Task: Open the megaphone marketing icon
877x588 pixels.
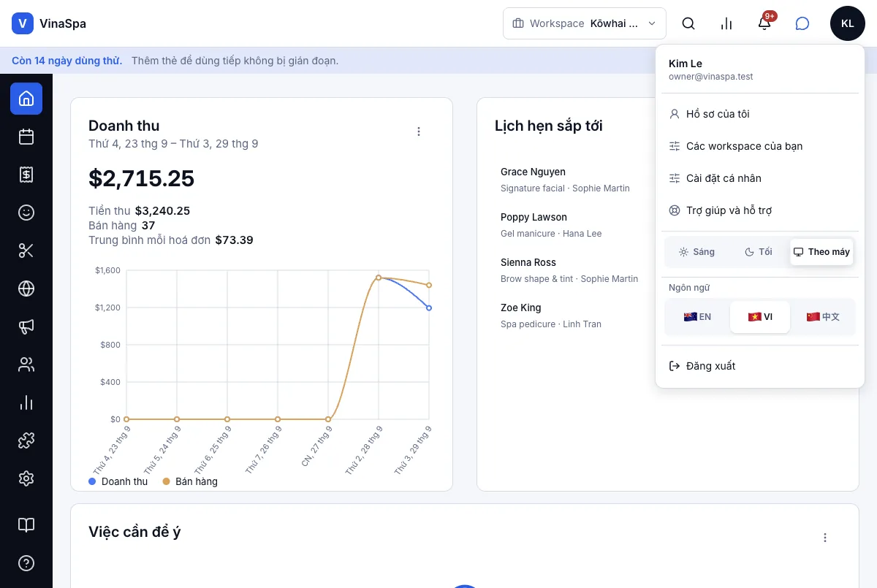Action: coord(26,327)
